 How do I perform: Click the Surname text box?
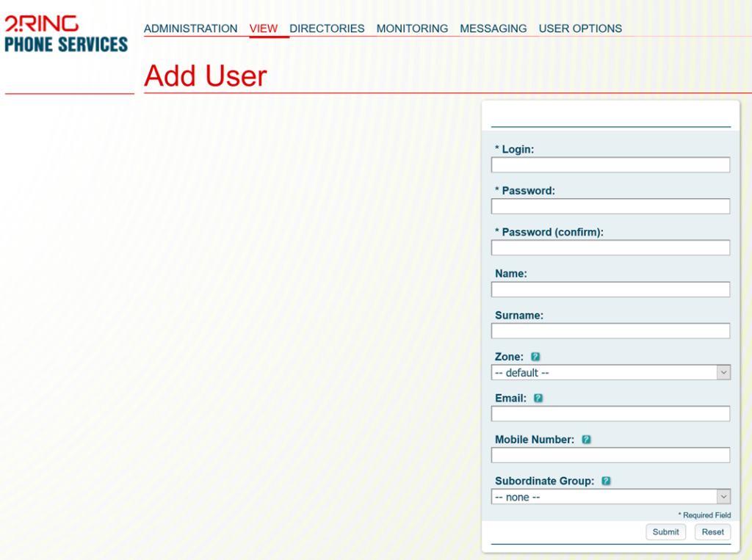[610, 331]
